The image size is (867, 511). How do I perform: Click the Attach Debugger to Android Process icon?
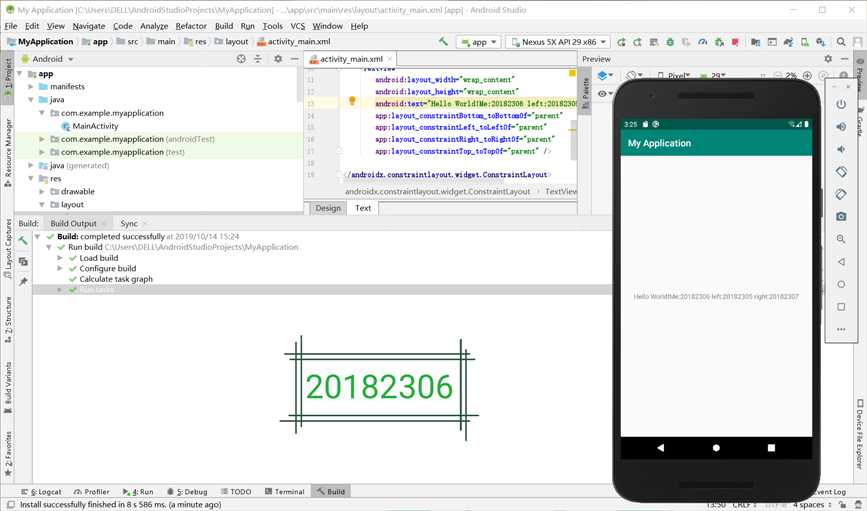point(719,41)
